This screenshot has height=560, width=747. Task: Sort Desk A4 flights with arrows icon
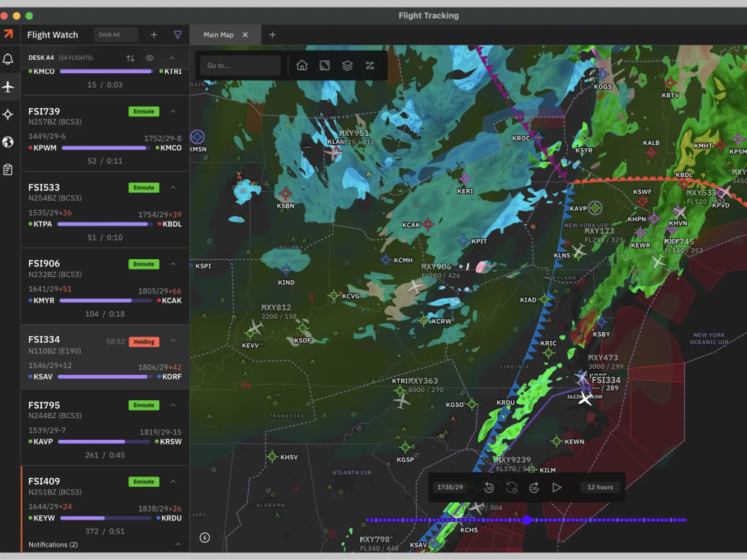coord(130,58)
